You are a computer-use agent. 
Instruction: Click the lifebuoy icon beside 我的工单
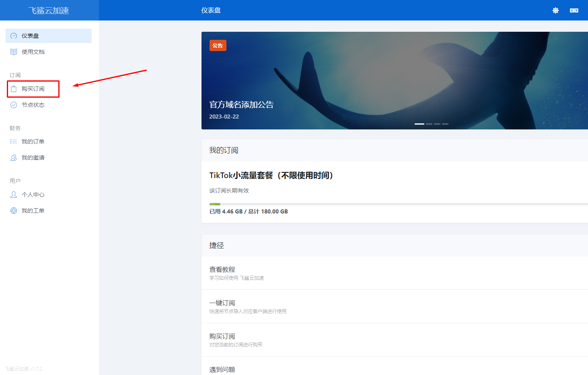click(x=14, y=211)
